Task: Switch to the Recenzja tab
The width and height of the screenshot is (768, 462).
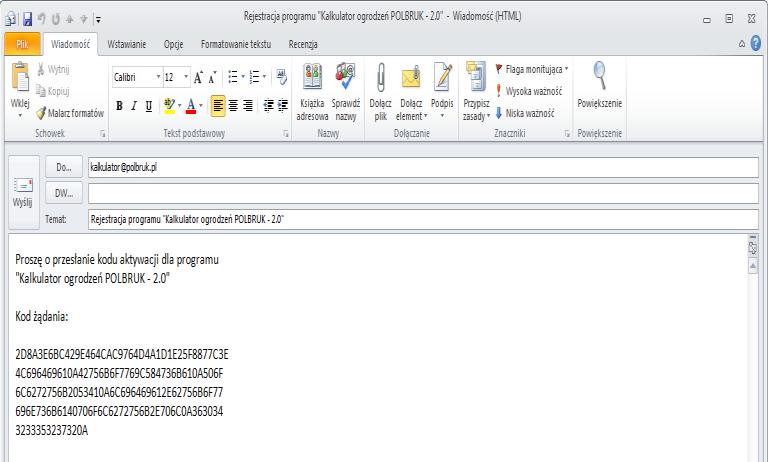Action: pyautogui.click(x=303, y=44)
